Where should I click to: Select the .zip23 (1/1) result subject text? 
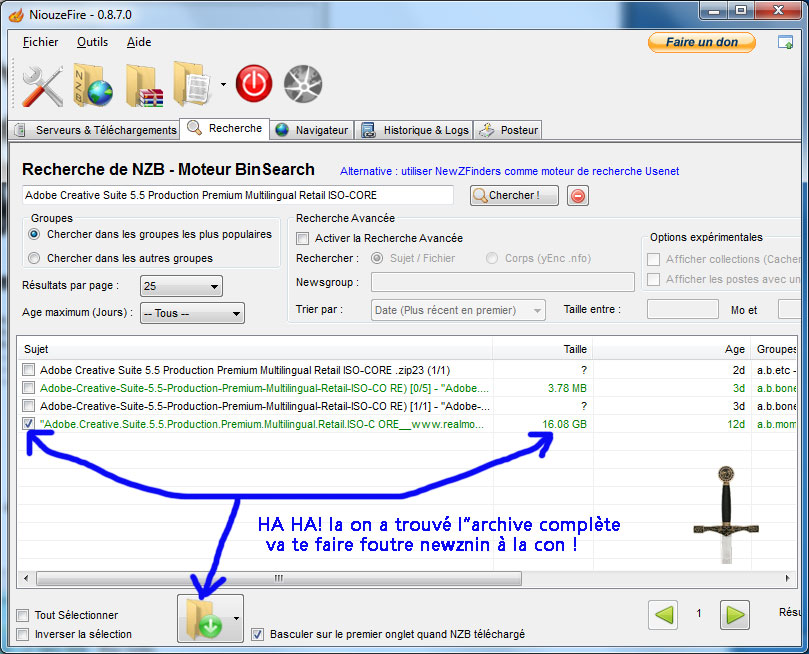[x=245, y=370]
